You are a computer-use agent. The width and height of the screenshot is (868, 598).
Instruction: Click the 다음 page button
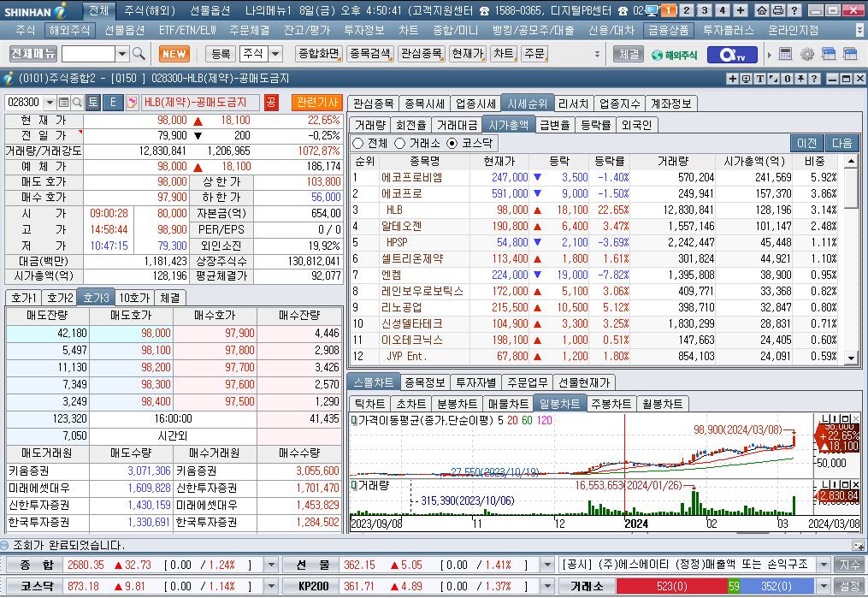[x=841, y=144]
